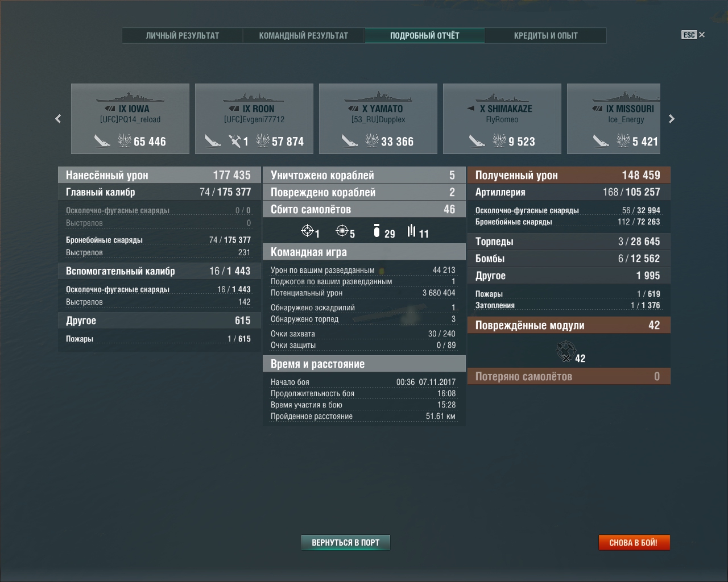
Task: Click the Сбито самолётов header
Action: click(x=364, y=209)
